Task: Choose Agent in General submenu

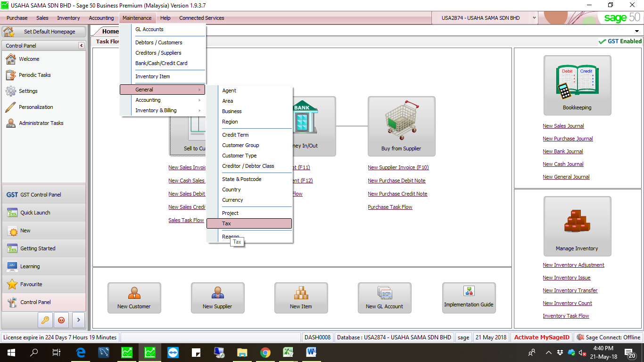Action: [249, 90]
